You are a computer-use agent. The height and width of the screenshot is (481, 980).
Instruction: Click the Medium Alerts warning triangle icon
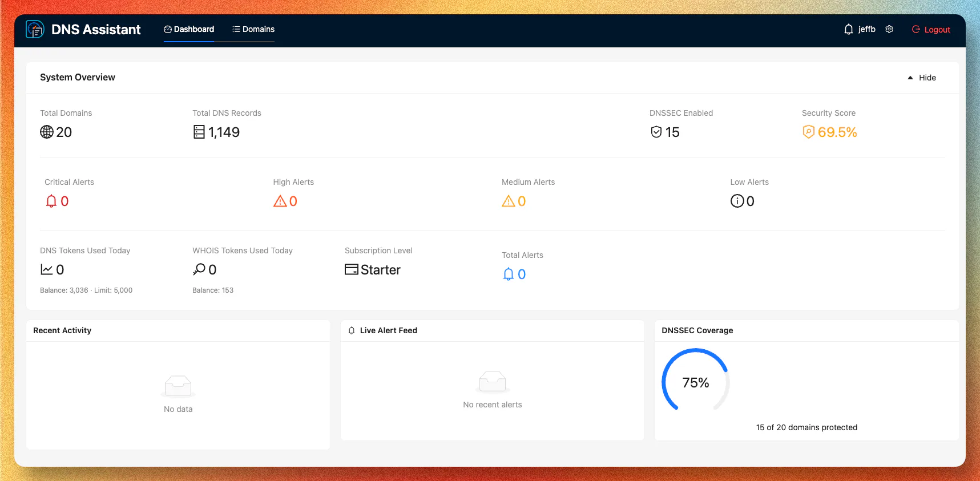coord(509,201)
